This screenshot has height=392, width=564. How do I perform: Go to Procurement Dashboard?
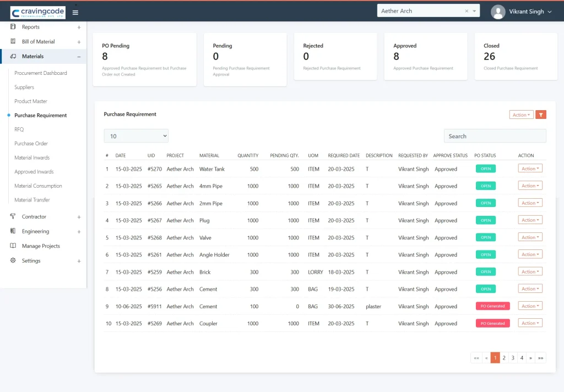40,73
